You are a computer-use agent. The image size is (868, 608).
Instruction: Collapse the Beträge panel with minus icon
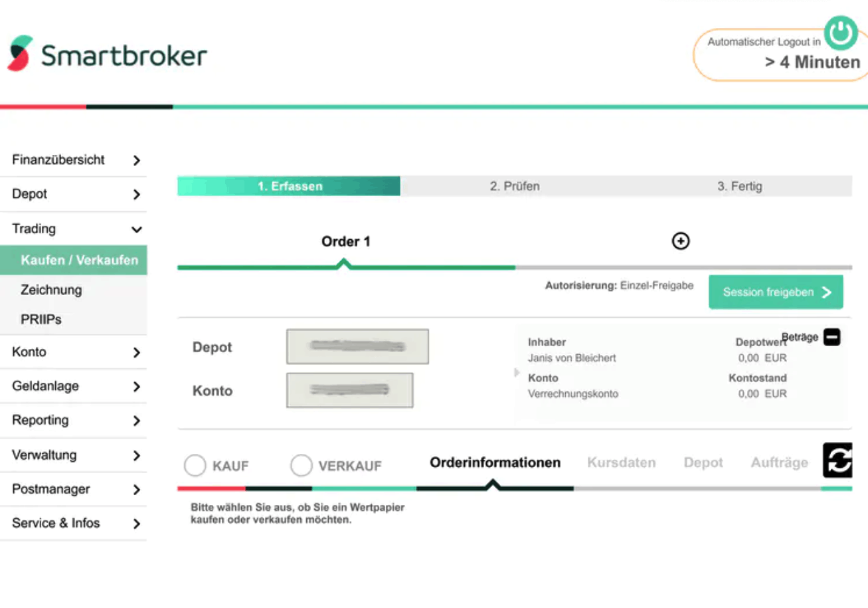click(832, 338)
